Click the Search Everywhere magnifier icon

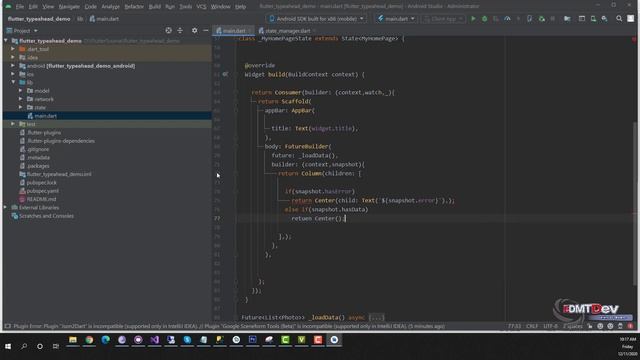[619, 19]
